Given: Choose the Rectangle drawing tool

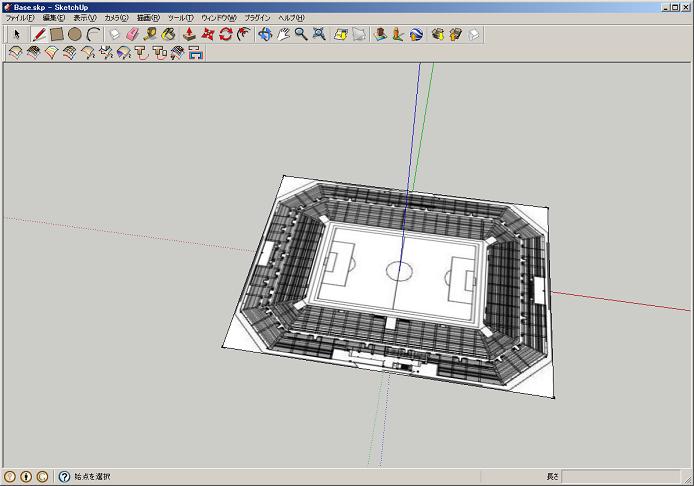Looking at the screenshot, I should 57,34.
